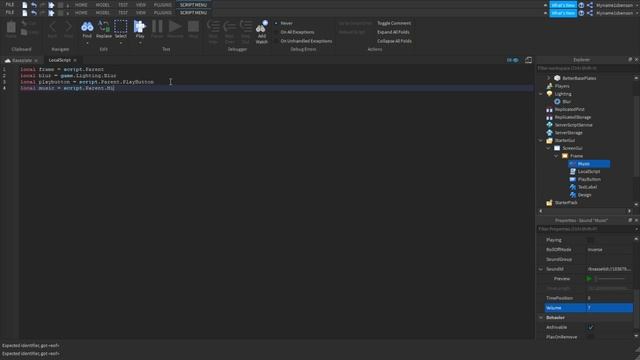Open the RollOffMode Inverse value dropdown
Screen dimensions: 640x360
[x=610, y=250]
